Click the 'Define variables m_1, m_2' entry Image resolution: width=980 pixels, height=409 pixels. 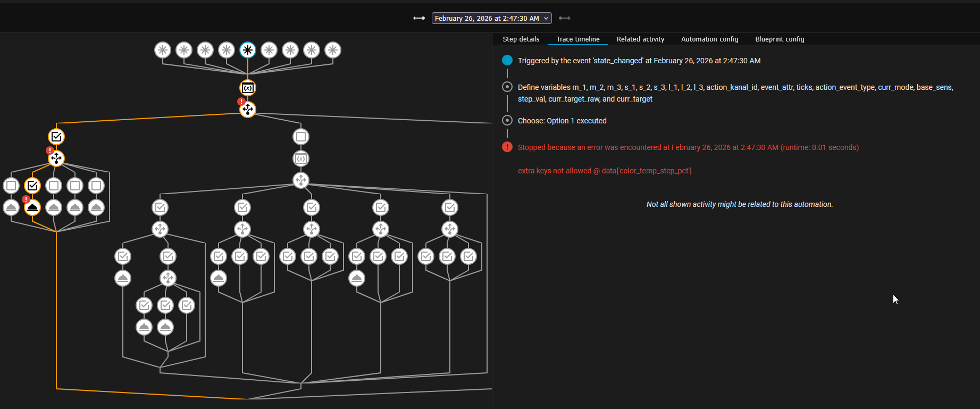click(735, 93)
